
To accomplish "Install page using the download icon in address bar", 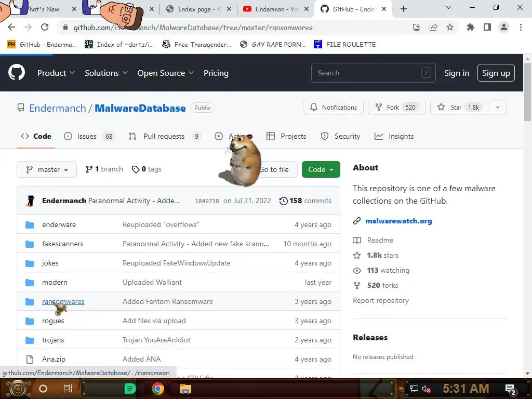I will click(x=417, y=27).
